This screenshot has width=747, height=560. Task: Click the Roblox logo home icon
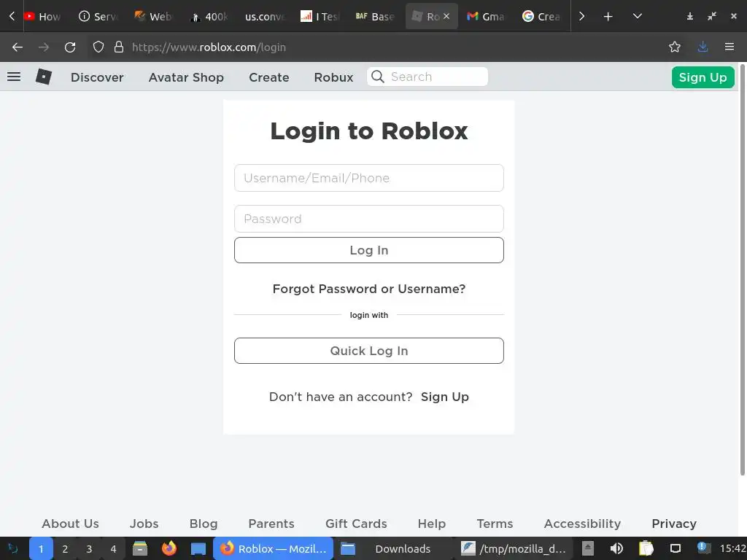pos(44,77)
